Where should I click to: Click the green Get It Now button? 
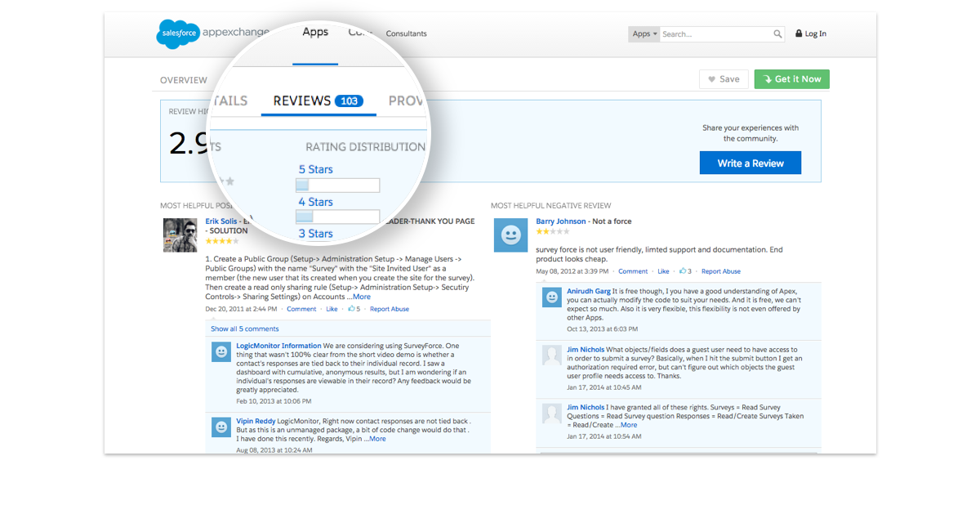point(792,79)
